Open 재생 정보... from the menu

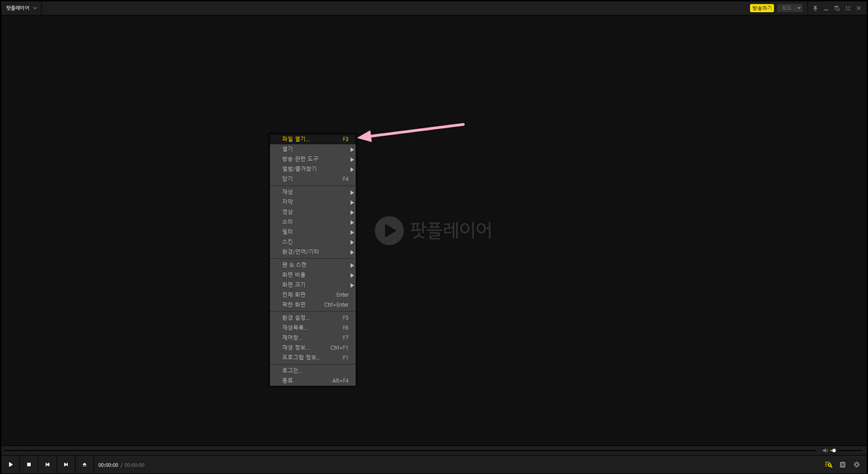312,348
